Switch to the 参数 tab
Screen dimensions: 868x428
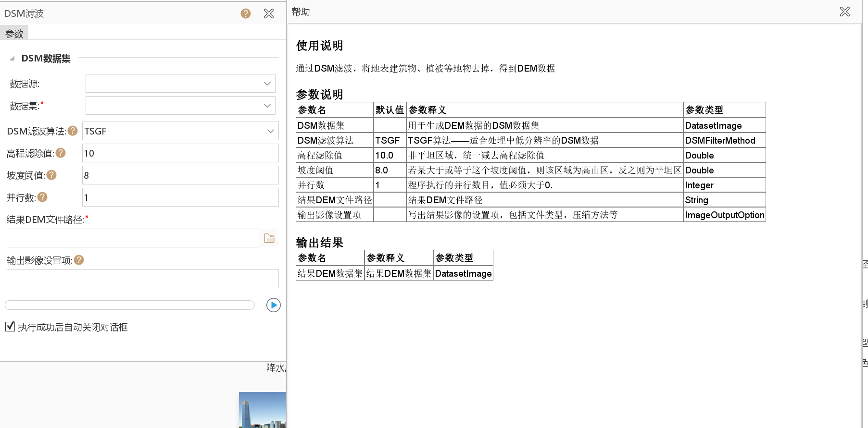[14, 34]
